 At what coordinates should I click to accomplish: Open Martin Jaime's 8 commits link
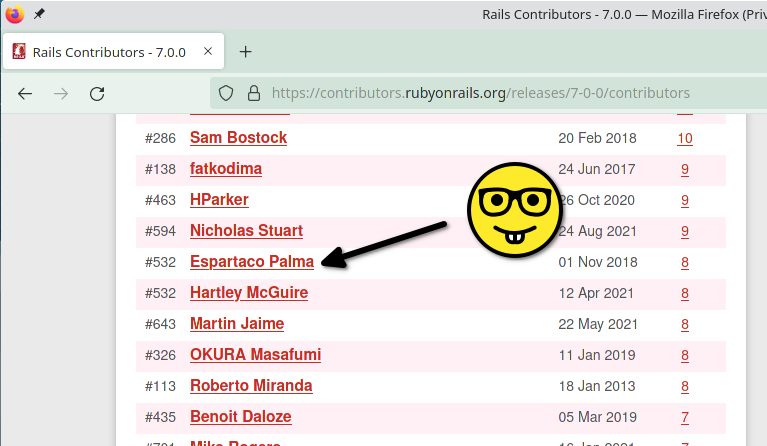(685, 325)
